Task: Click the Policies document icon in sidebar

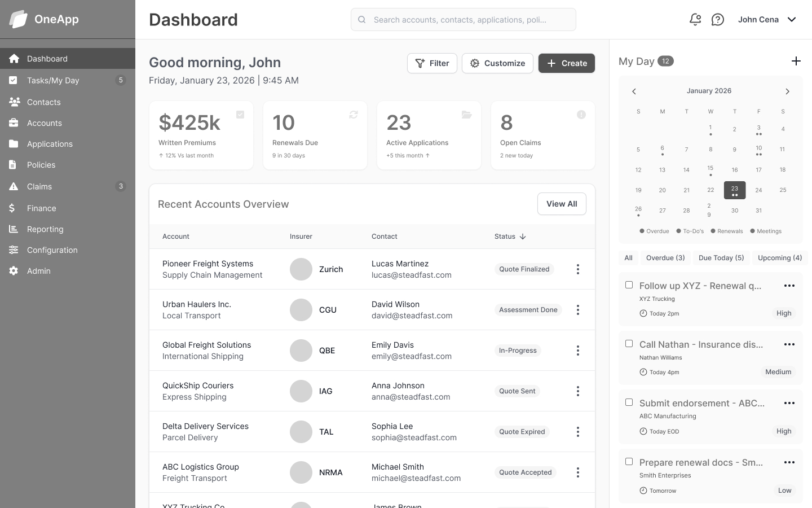Action: point(13,165)
